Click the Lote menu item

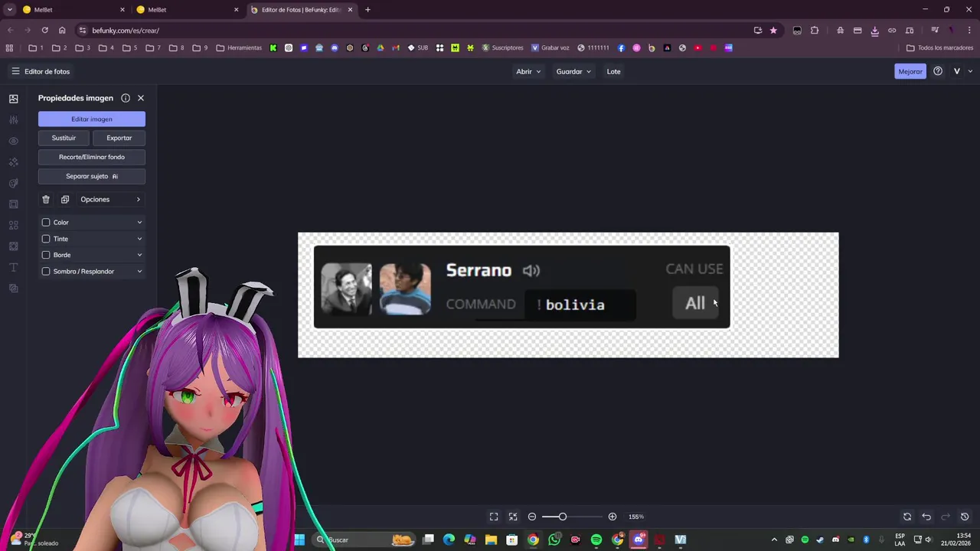[x=614, y=71]
